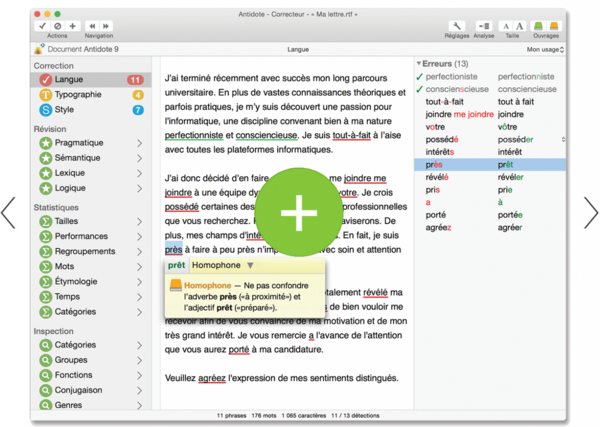The width and height of the screenshot is (600, 427).
Task: Collapse the Erreurs list triangle
Action: (x=419, y=64)
